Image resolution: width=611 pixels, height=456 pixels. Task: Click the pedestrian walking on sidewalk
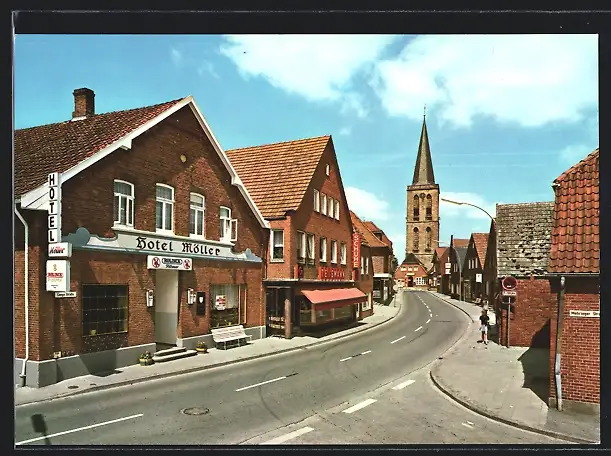point(484,325)
